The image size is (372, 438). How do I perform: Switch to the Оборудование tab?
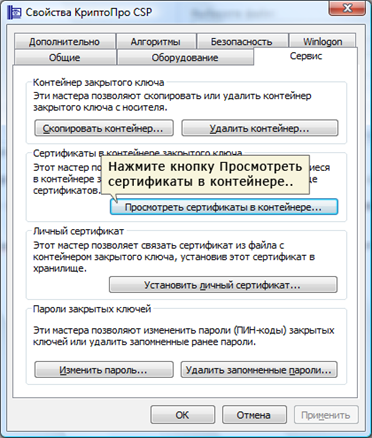185,57
